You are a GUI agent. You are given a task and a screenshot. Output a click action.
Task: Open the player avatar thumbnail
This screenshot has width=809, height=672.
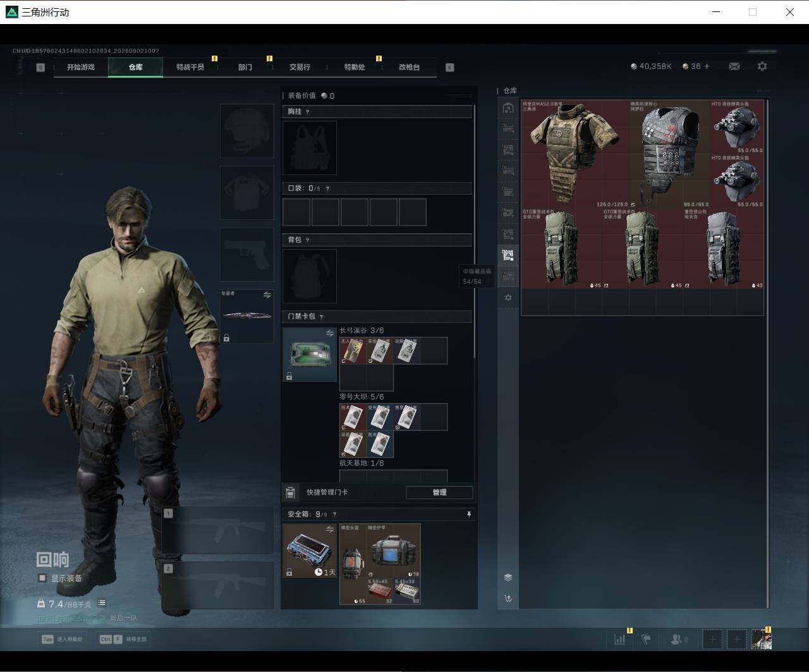click(x=762, y=639)
